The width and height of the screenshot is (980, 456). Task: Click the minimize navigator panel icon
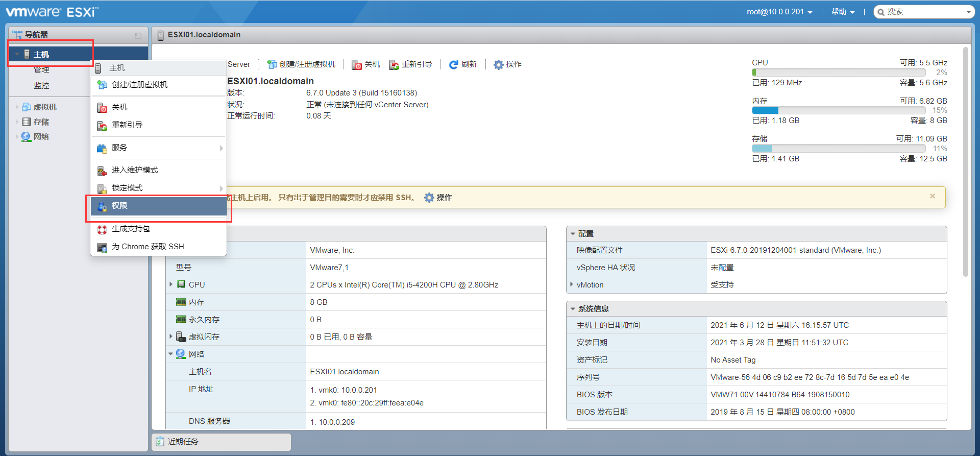tap(138, 35)
